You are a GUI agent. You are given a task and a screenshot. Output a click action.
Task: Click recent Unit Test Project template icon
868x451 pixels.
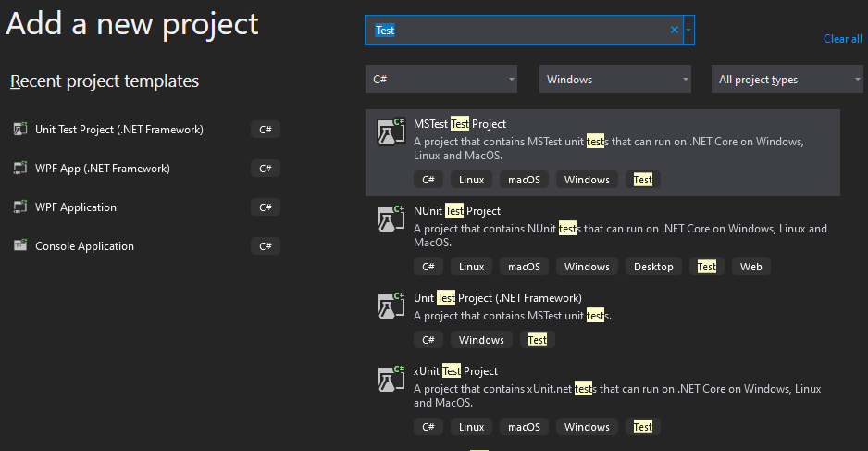tap(20, 129)
